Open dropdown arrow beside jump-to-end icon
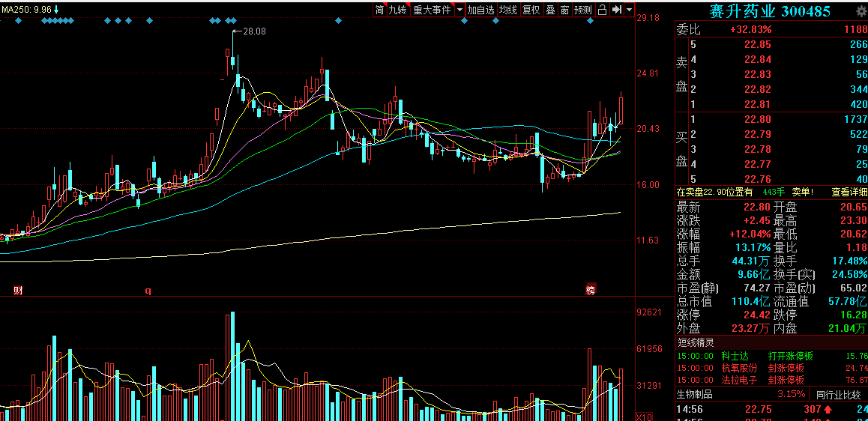 629,10
